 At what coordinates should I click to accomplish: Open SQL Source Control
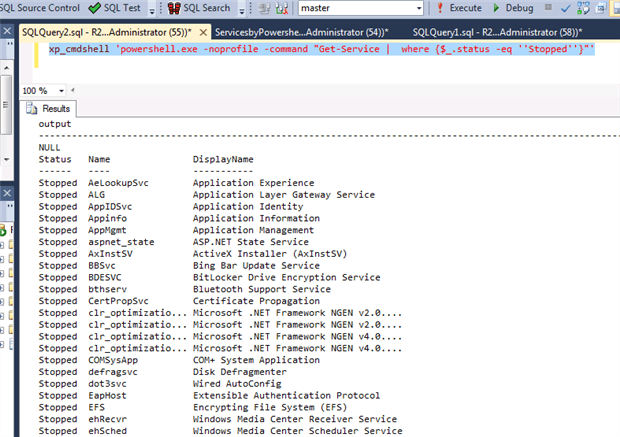pyautogui.click(x=40, y=8)
